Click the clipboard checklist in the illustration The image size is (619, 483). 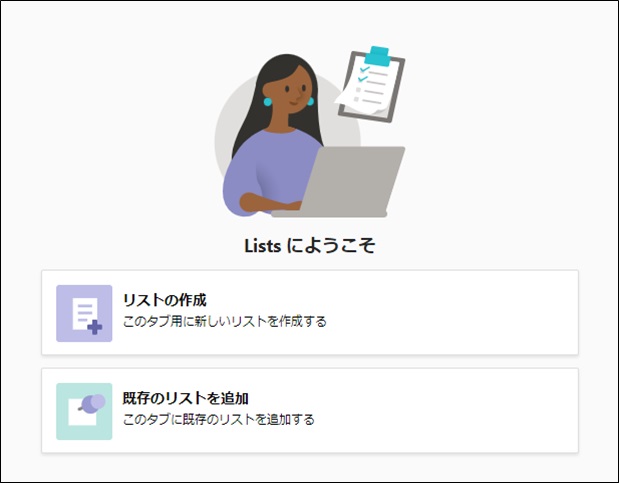coord(370,85)
